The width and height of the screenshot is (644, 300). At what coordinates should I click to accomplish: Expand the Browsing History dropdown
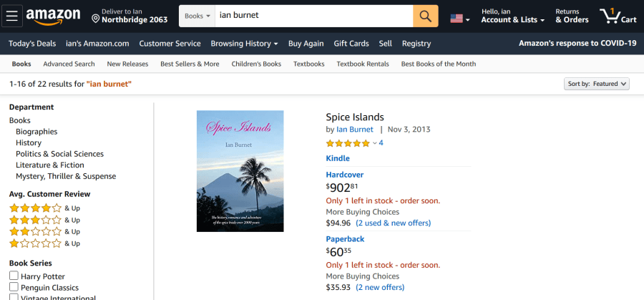[244, 44]
